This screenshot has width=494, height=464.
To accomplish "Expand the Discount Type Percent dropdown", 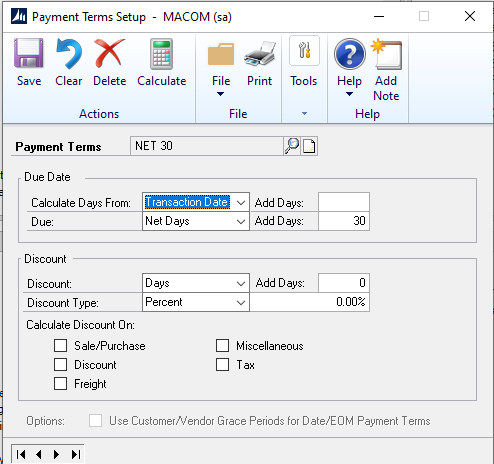I will click(x=241, y=302).
